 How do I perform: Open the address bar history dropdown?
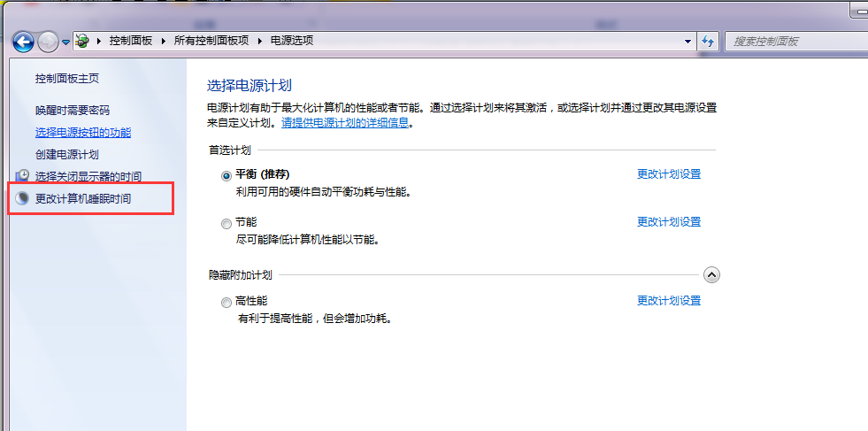(687, 42)
